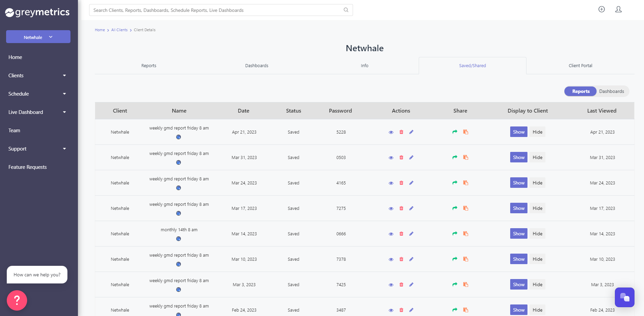Viewport: 644px width, 316px height.
Task: Switch the toggle to Dashboards view
Action: (x=611, y=91)
